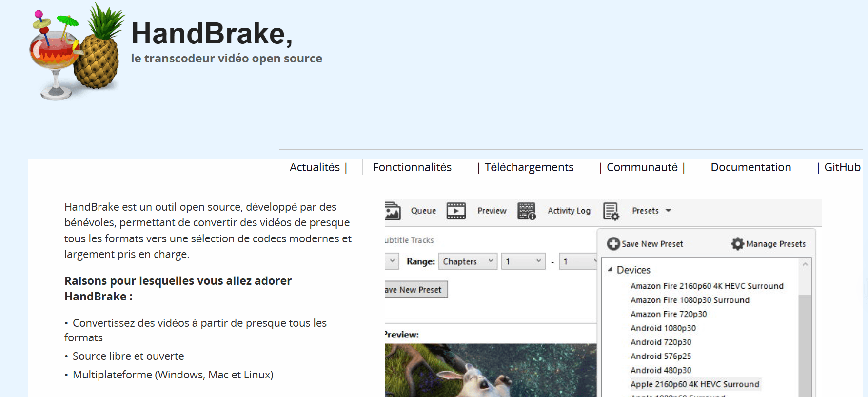Viewport: 868px width, 397px height.
Task: Select the Android 576p25 preset
Action: pos(661,357)
